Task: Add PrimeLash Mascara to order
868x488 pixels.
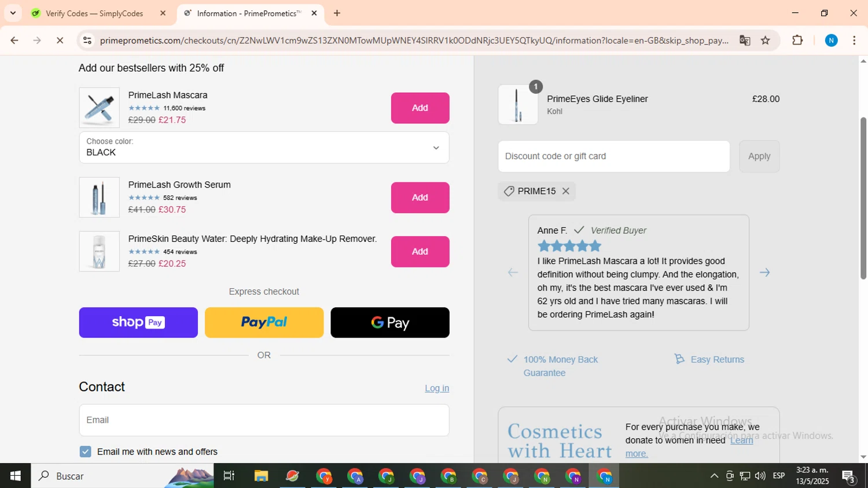Action: point(420,108)
